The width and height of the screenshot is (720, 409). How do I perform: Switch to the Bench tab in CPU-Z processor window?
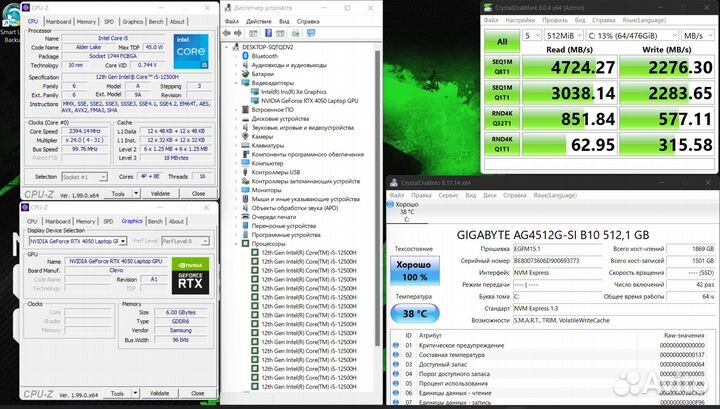point(156,22)
